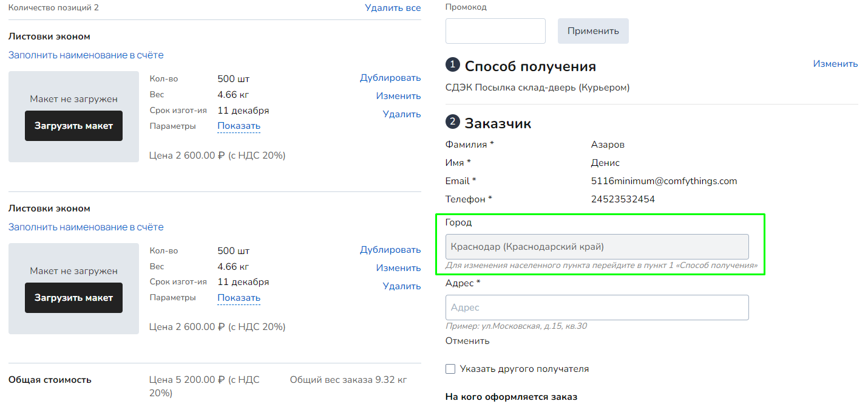Click the Применить promo code button
The image size is (868, 409).
tap(593, 31)
